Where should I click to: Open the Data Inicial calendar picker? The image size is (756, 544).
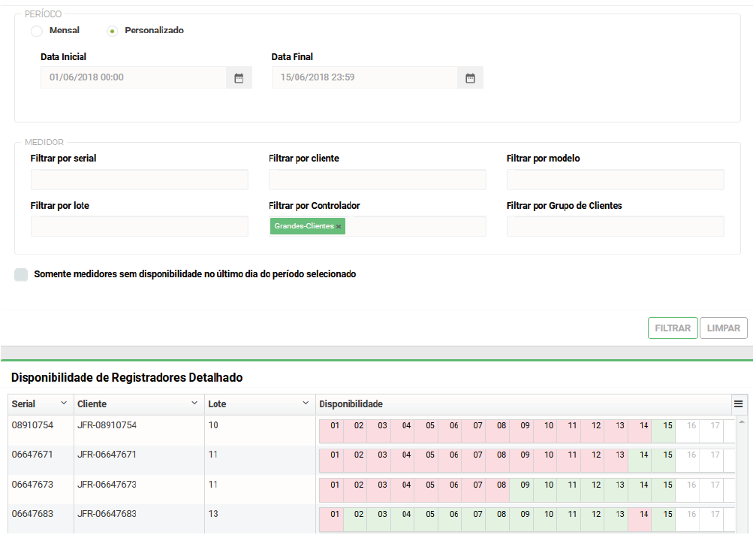pyautogui.click(x=239, y=77)
